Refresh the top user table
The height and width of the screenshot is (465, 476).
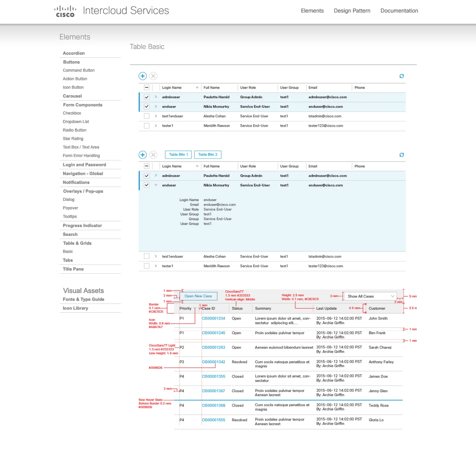point(402,76)
